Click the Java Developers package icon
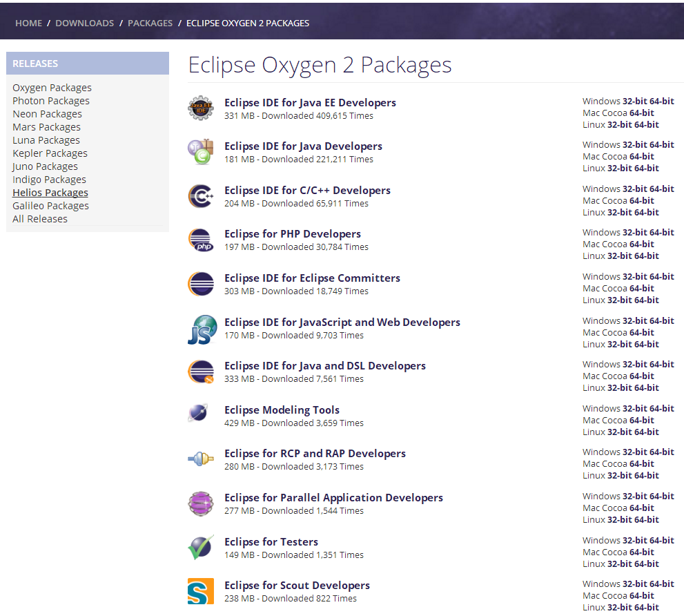The width and height of the screenshot is (684, 616). pyautogui.click(x=201, y=152)
